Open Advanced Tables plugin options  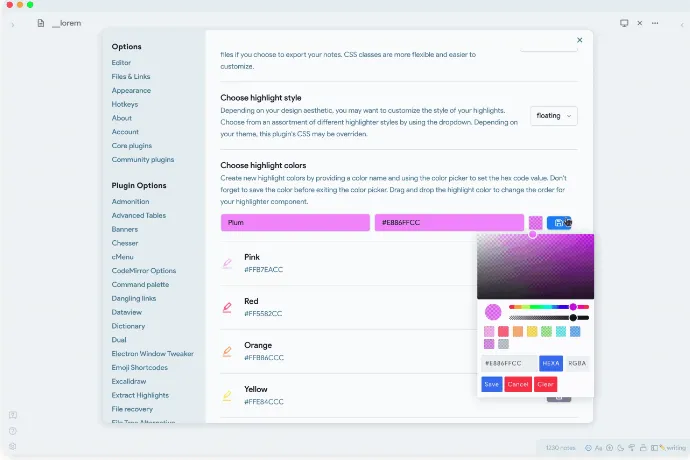(139, 215)
